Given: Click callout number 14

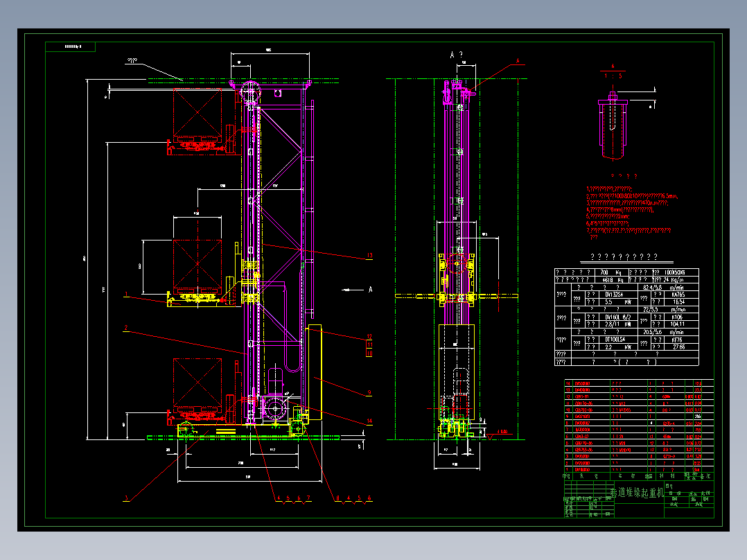Looking at the screenshot, I should pos(369,421).
